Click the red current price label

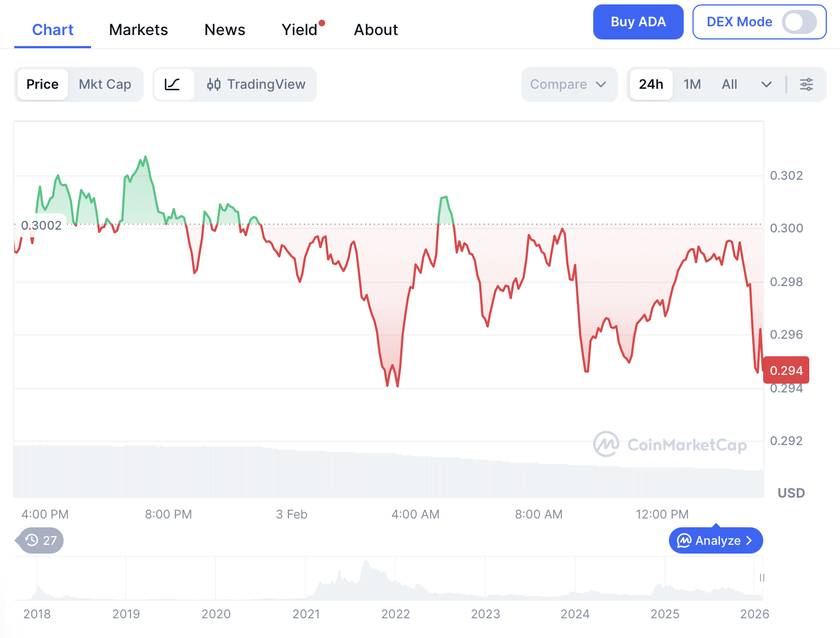click(x=786, y=371)
